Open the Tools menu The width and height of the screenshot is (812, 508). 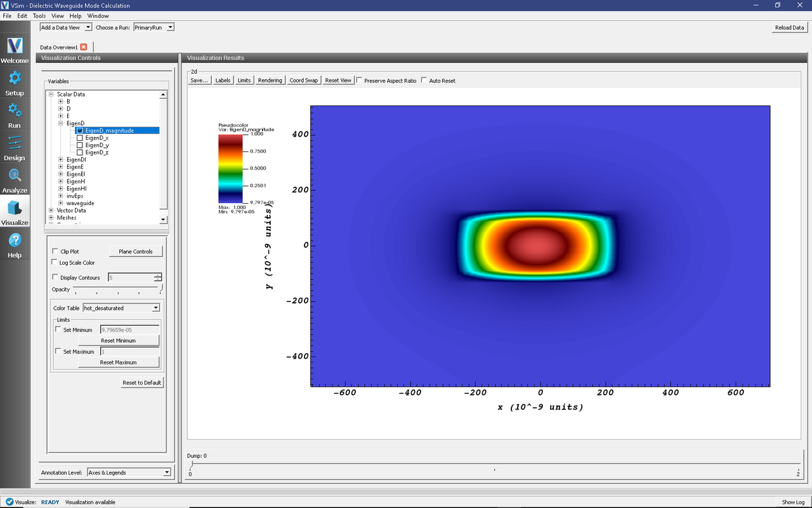tap(39, 16)
